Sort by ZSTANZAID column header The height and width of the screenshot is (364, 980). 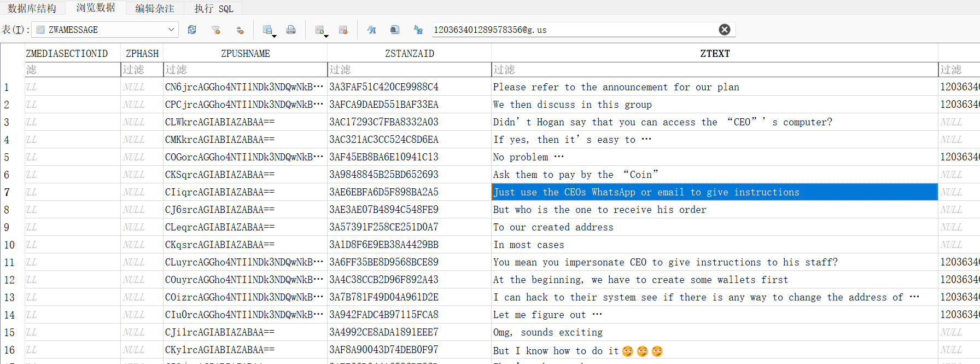tap(410, 53)
